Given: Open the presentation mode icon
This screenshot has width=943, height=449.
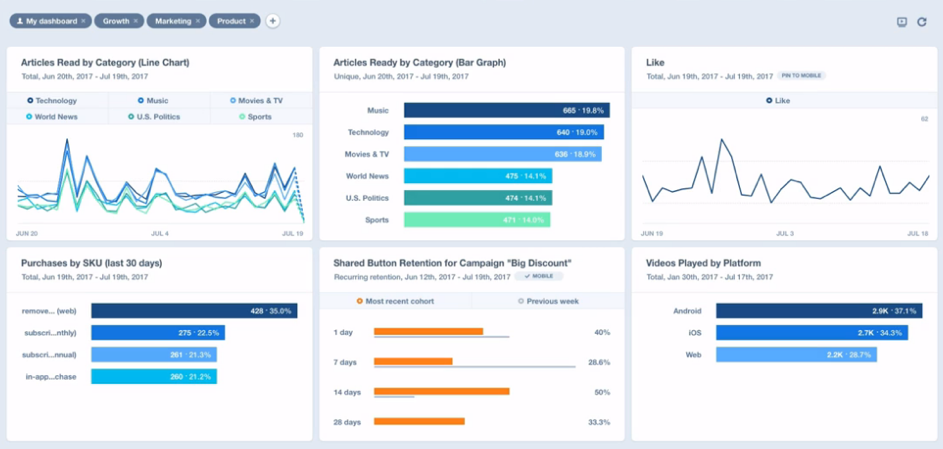Looking at the screenshot, I should click(901, 22).
